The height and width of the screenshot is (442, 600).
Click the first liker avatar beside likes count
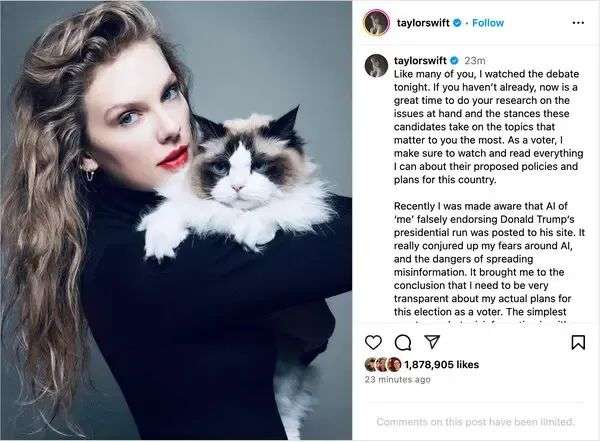tap(371, 365)
